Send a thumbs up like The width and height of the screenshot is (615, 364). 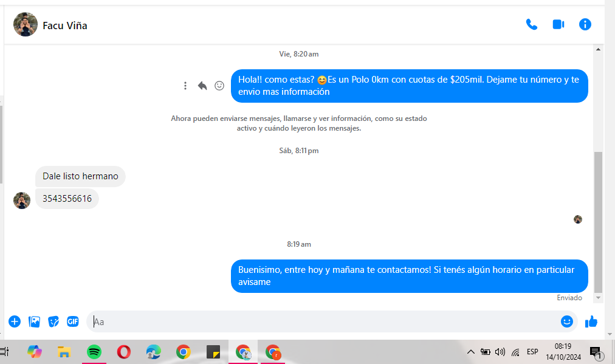591,321
